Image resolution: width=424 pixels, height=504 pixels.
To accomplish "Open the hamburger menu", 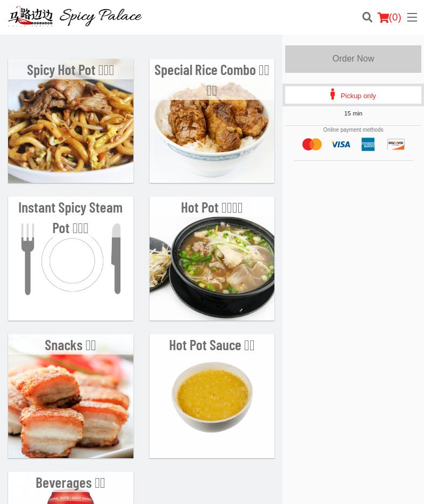I will coord(412,17).
